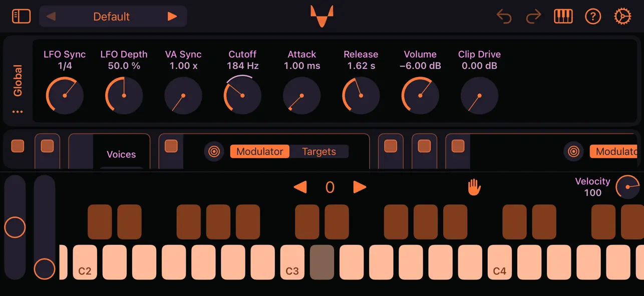
Task: Shift octave up using the right arrow
Action: (360, 186)
